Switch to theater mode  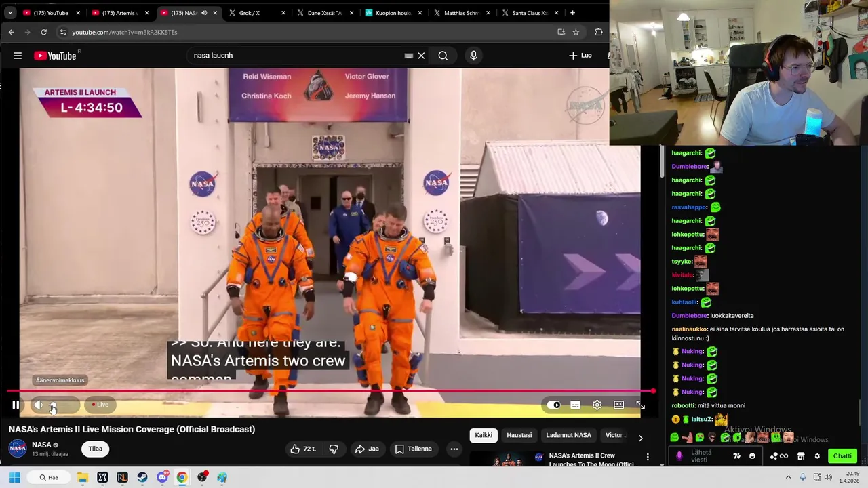(618, 405)
